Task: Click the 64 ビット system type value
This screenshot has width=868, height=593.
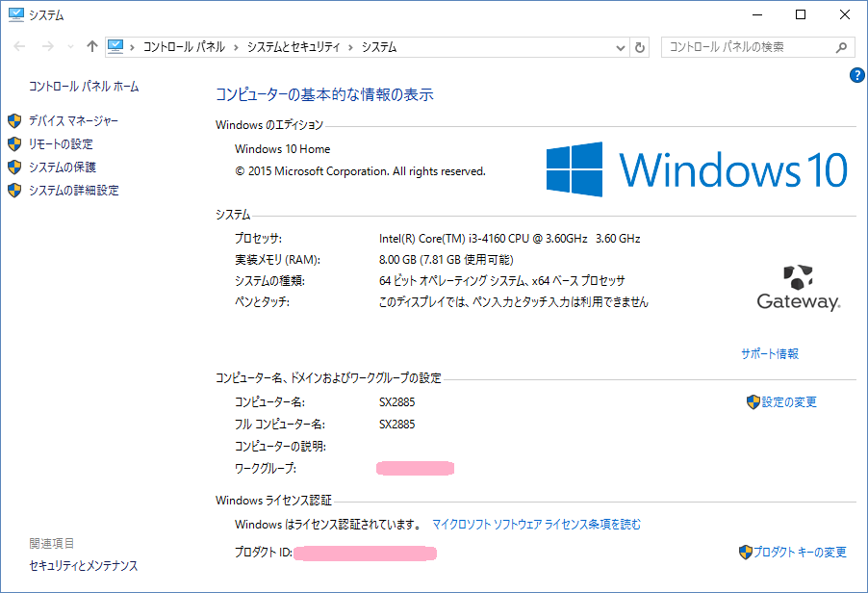Action: point(502,281)
